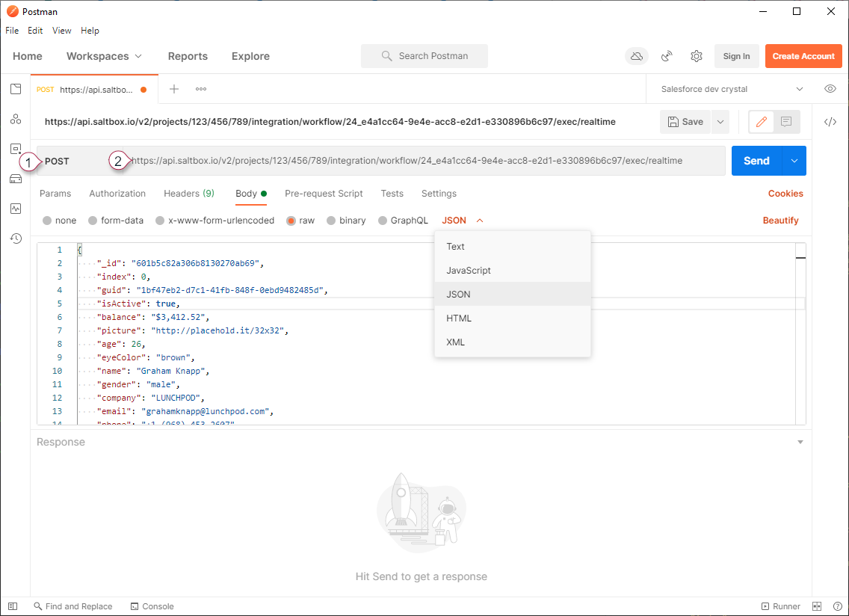Switch to the Settings tab
Image resolution: width=849 pixels, height=616 pixels.
pyautogui.click(x=439, y=194)
